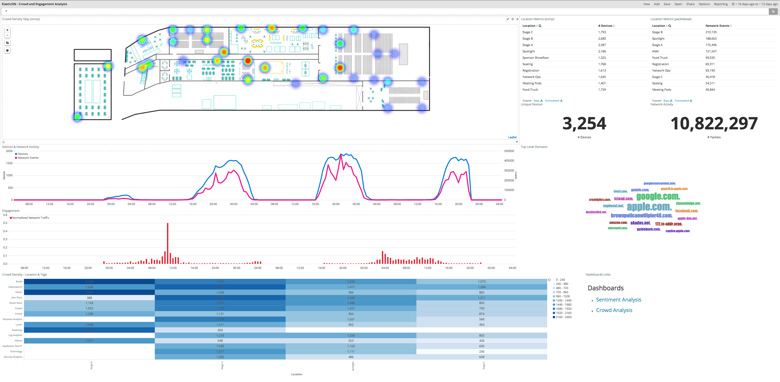The width and height of the screenshot is (780, 382).
Task: Toggle Normalized Network Traffic legend entry
Action: pos(29,218)
